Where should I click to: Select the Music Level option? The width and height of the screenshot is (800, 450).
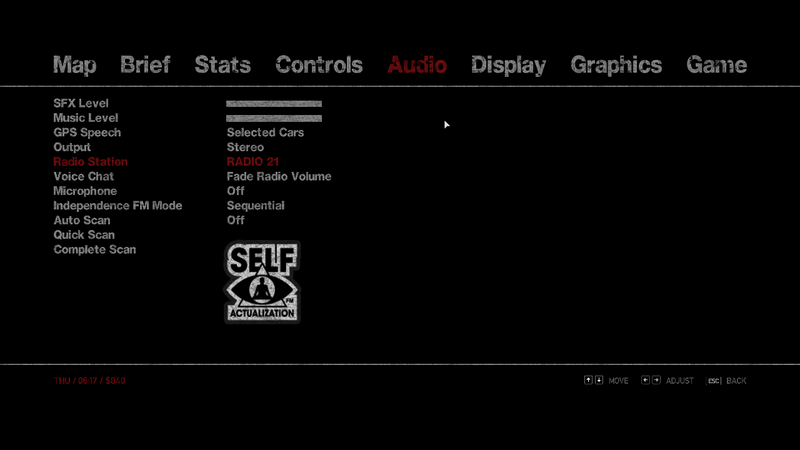pyautogui.click(x=86, y=118)
